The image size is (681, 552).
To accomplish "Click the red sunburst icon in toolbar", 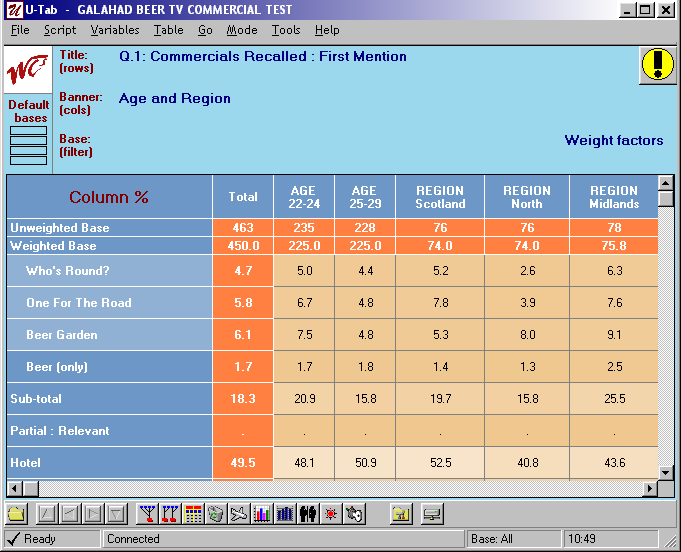I will click(331, 514).
